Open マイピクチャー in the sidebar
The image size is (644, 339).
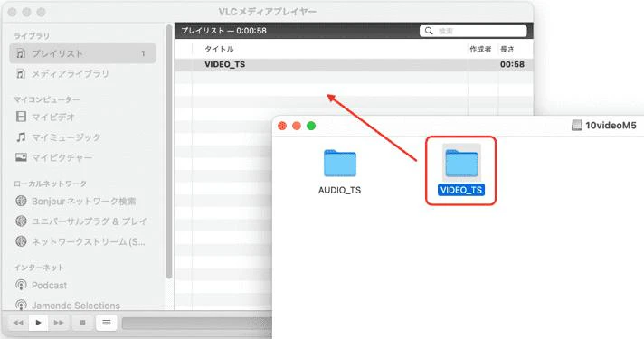pos(62,157)
